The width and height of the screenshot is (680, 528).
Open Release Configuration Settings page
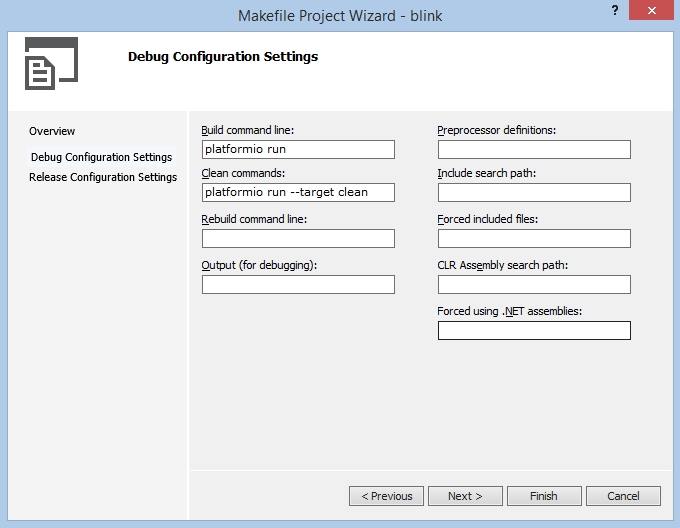(x=103, y=177)
